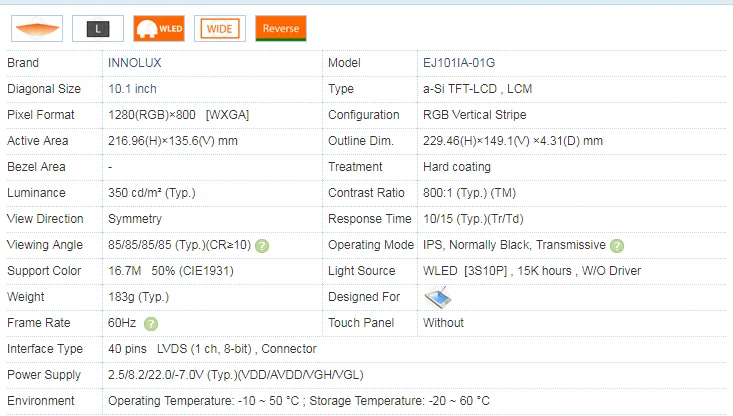
Task: Click the 'Environment' label
Action: [x=41, y=401]
